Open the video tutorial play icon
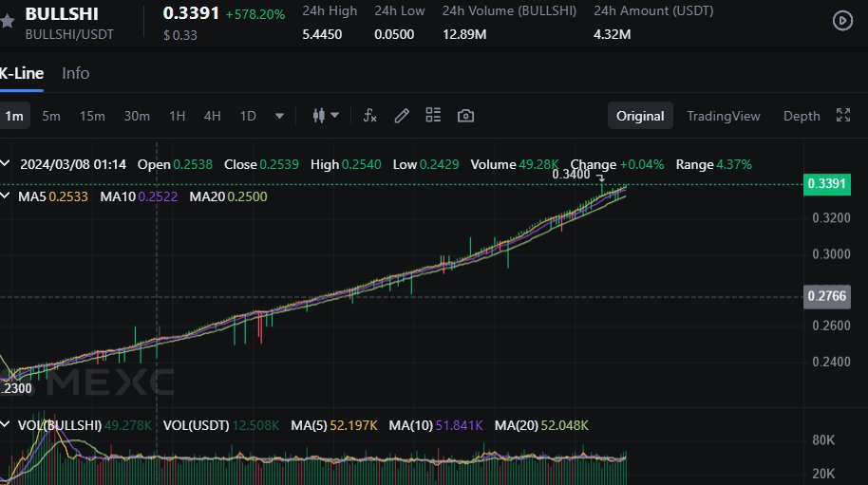The height and width of the screenshot is (485, 868). (842, 21)
